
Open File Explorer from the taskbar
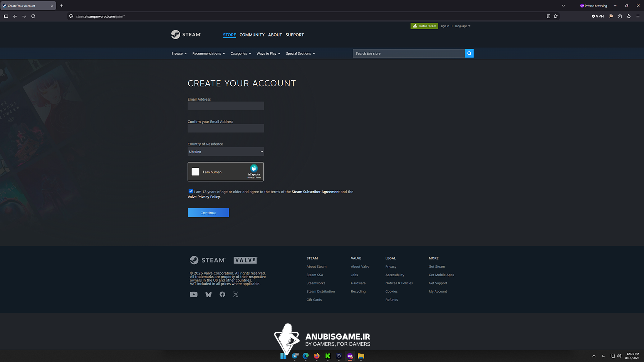pos(361,356)
